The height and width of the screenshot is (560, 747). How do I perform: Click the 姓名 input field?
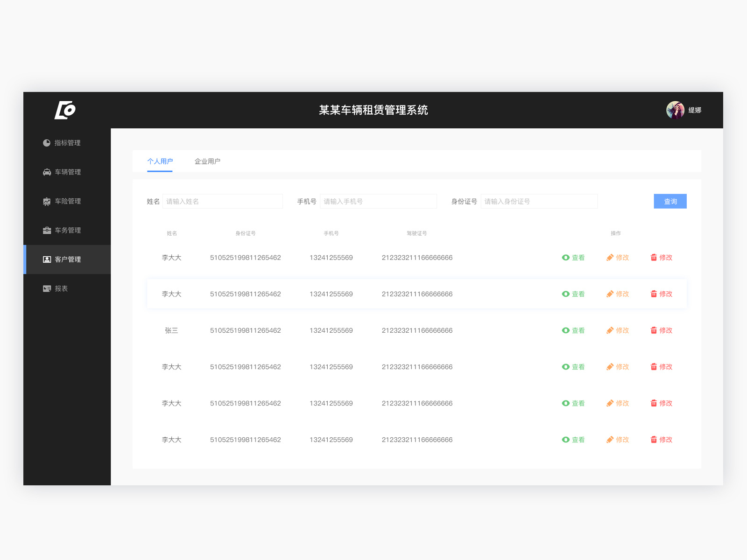(x=223, y=201)
